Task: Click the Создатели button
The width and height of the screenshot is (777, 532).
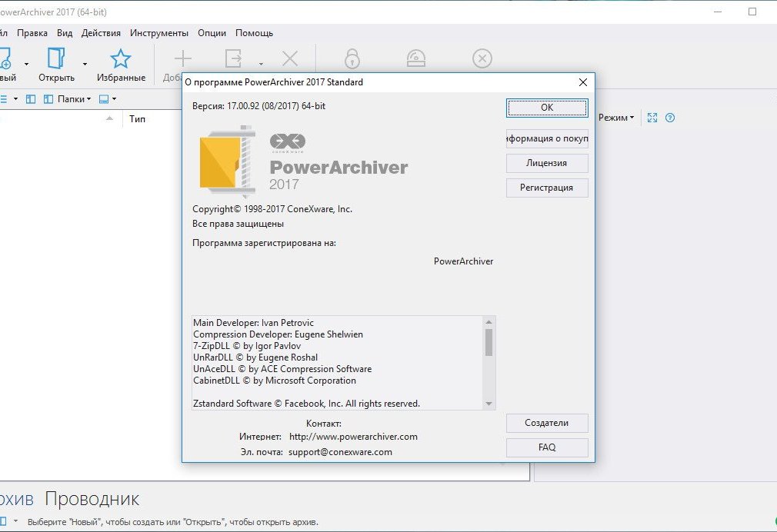Action: point(547,423)
